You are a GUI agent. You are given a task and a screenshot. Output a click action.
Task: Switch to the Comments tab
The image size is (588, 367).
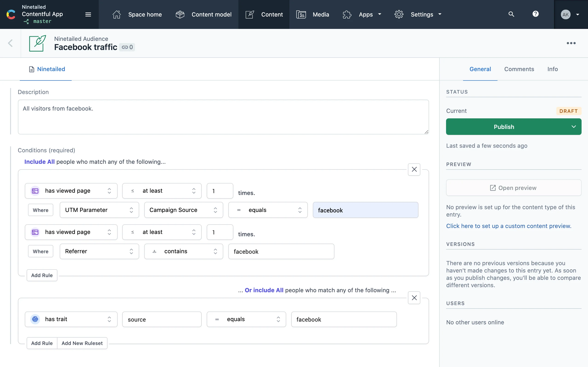click(519, 69)
